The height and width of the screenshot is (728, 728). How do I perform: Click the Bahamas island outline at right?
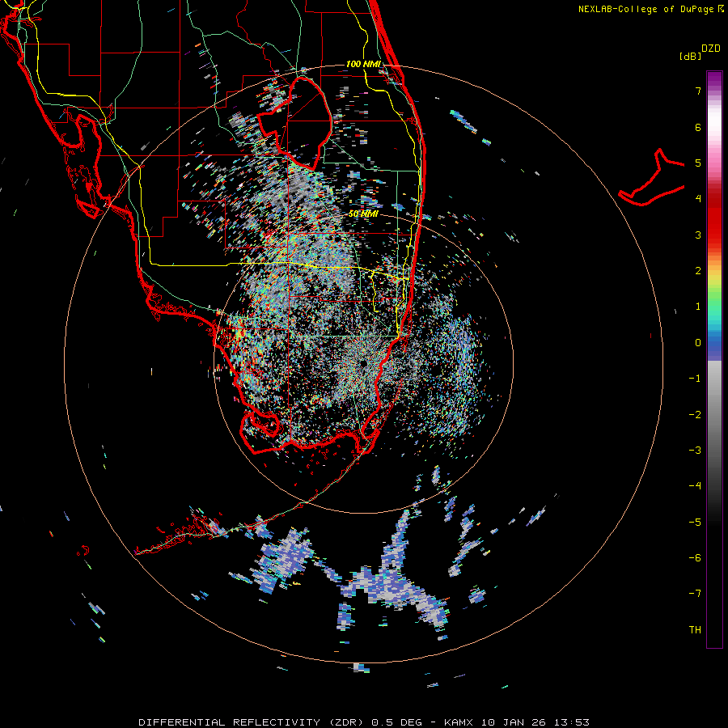(x=652, y=178)
